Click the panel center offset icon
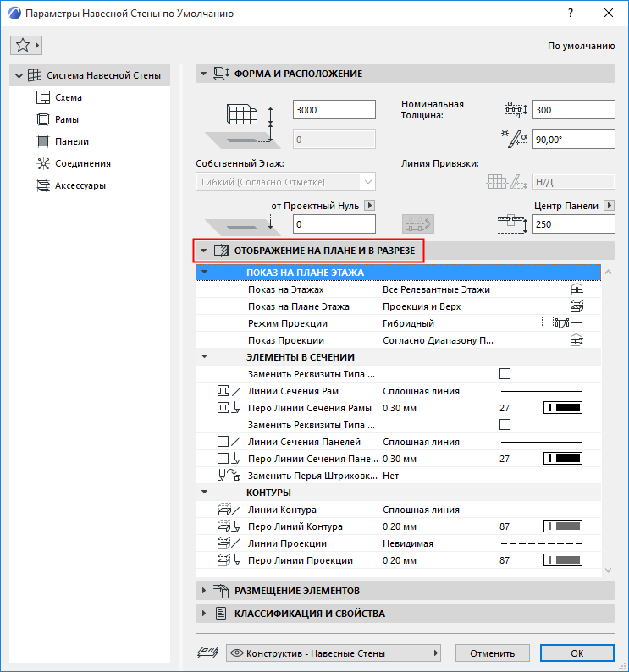629x672 pixels. click(512, 224)
